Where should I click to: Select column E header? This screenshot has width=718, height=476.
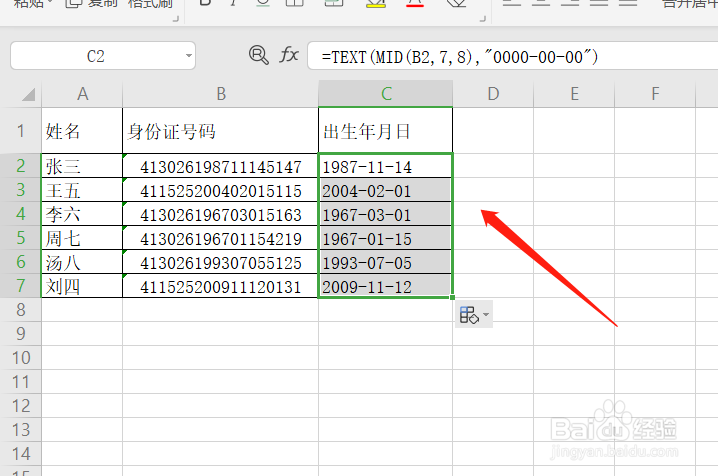pyautogui.click(x=574, y=94)
